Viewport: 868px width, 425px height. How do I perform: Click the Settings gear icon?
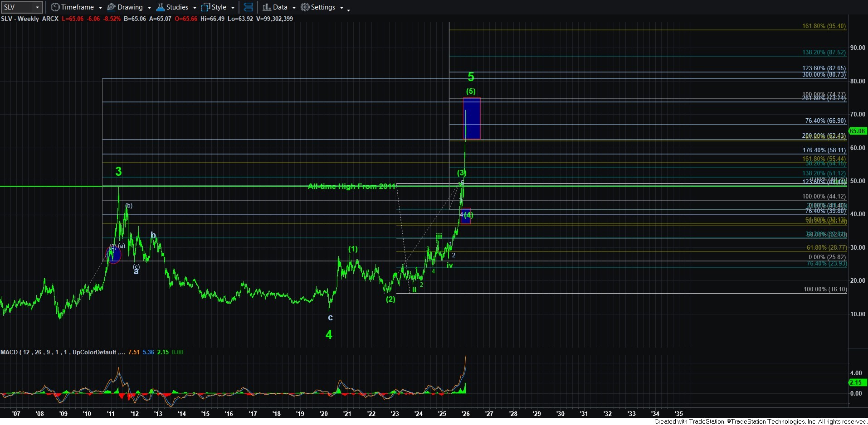click(305, 7)
